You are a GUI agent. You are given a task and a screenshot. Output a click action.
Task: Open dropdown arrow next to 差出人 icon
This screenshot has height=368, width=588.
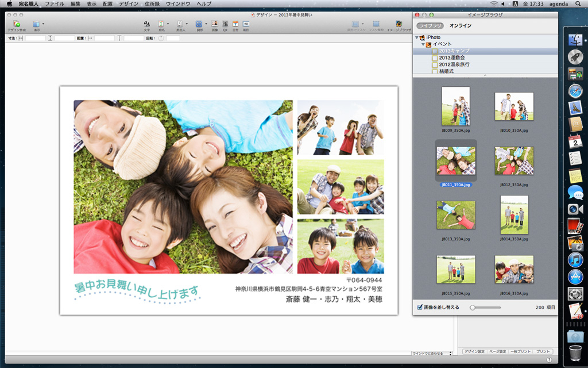pyautogui.click(x=187, y=24)
